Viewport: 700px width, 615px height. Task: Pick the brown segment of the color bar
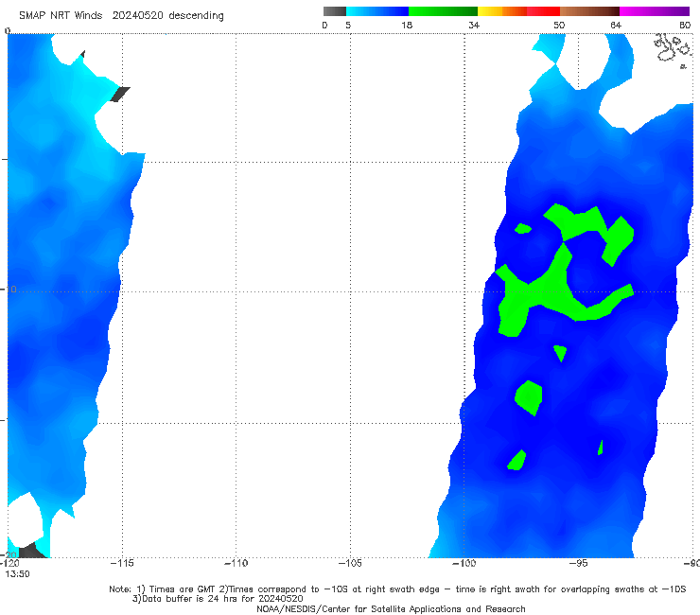coord(589,11)
